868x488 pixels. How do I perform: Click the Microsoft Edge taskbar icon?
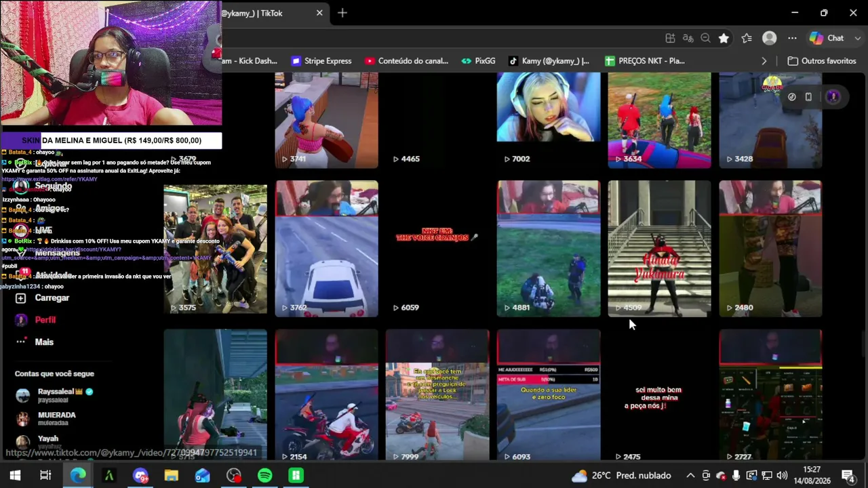(78, 476)
